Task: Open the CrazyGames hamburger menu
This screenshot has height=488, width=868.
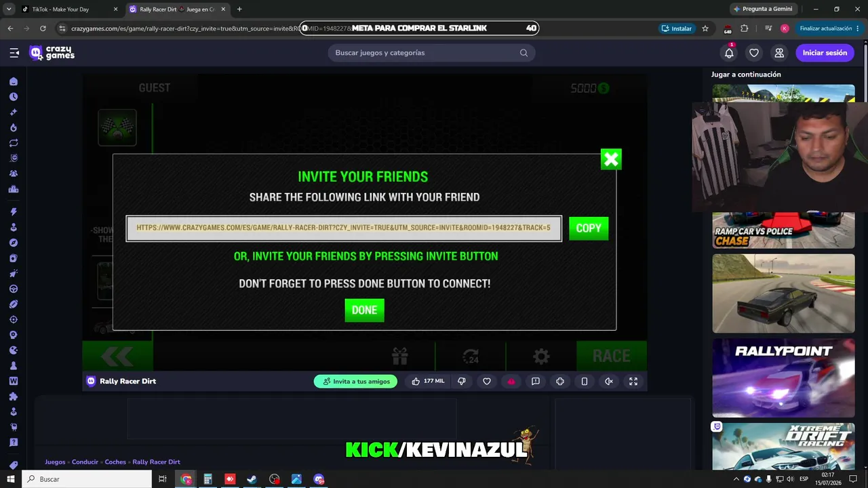Action: coord(14,53)
